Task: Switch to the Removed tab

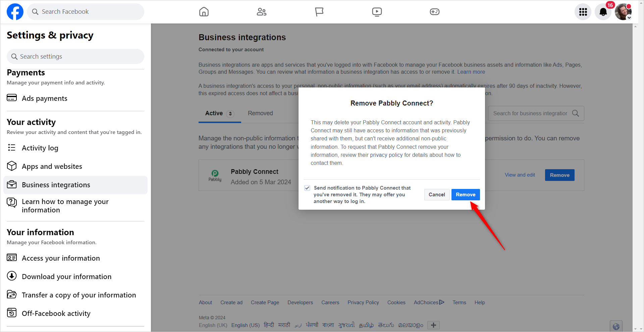Action: (260, 113)
